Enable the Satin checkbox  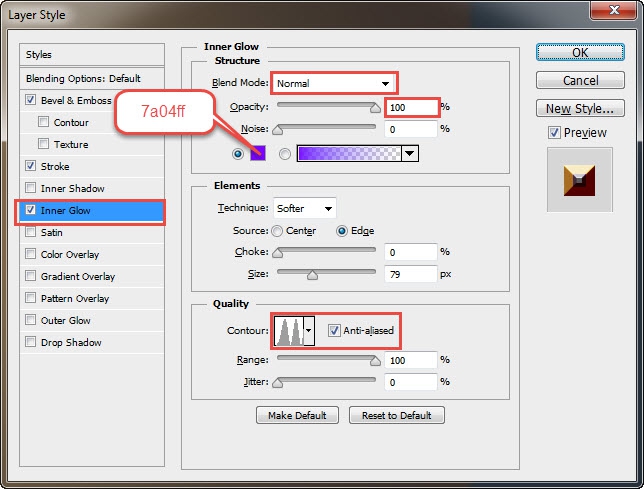[30, 232]
